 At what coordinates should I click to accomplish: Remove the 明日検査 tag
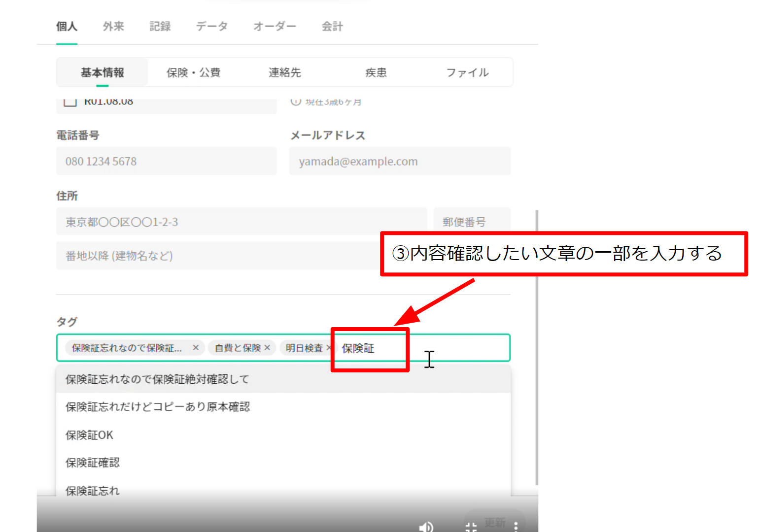(329, 348)
